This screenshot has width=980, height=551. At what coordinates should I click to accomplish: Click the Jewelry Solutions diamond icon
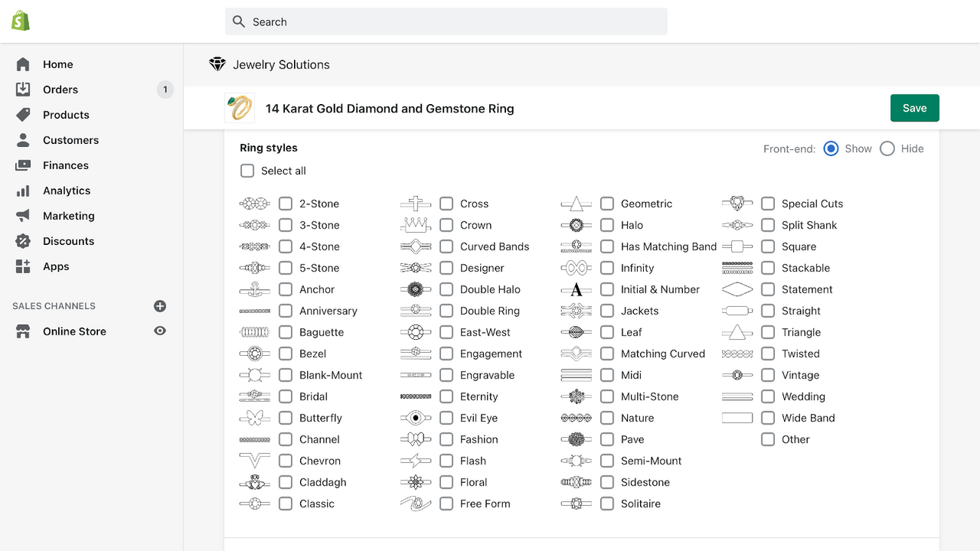point(217,64)
